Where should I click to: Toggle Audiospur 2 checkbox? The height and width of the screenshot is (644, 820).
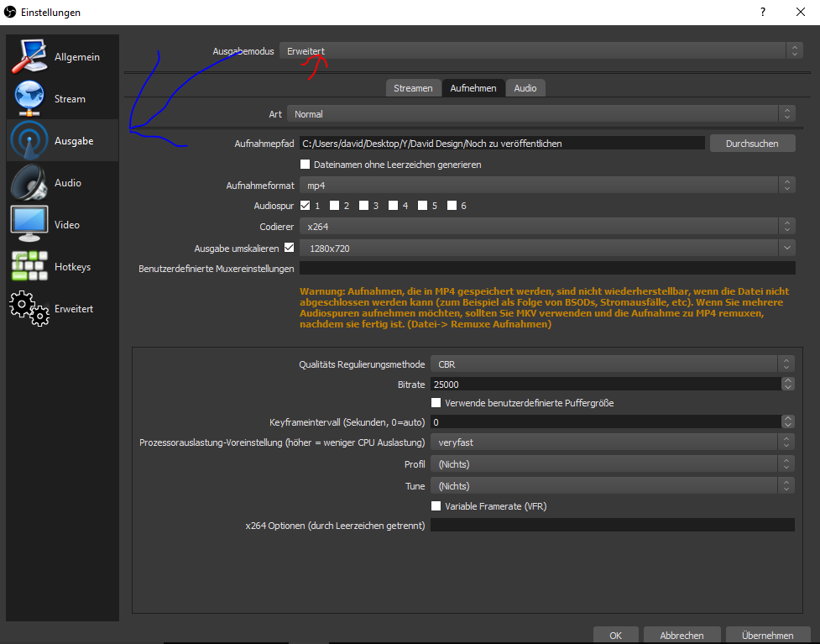(x=335, y=205)
